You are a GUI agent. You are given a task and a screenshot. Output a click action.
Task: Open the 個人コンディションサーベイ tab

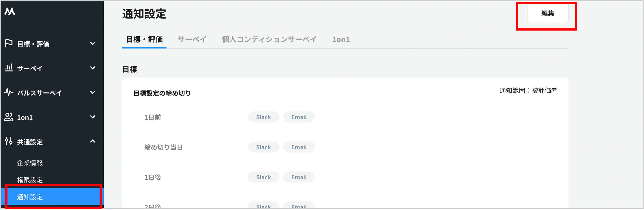click(x=269, y=39)
